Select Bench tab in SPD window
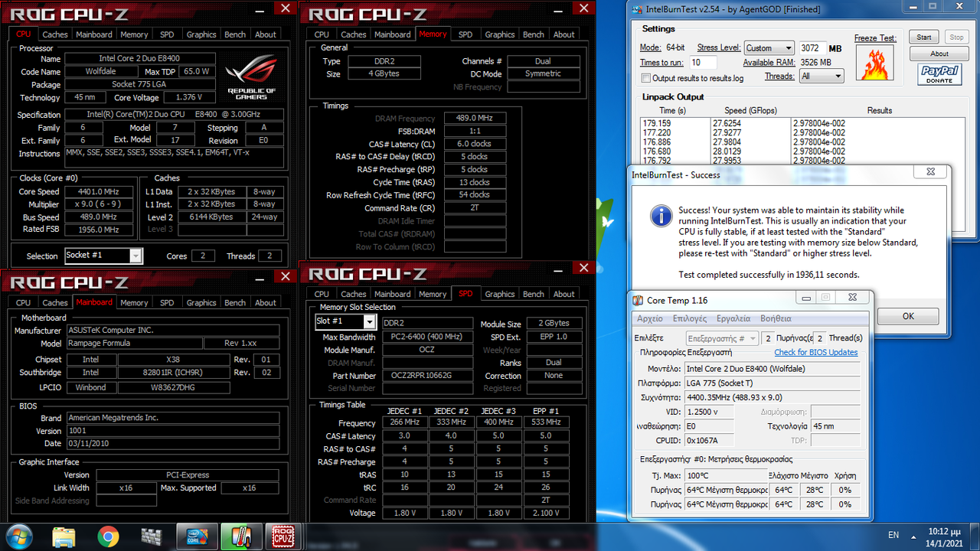980x551 pixels. pos(534,294)
